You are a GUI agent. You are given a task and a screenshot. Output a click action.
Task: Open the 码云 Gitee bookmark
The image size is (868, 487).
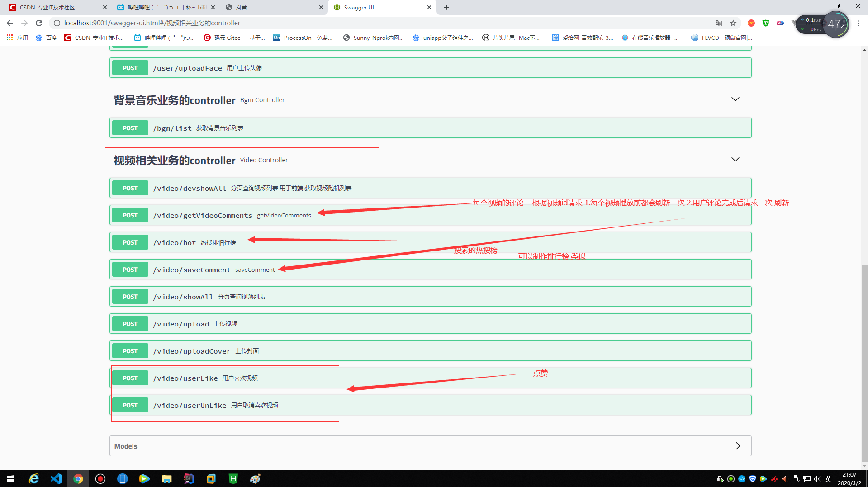pyautogui.click(x=234, y=38)
